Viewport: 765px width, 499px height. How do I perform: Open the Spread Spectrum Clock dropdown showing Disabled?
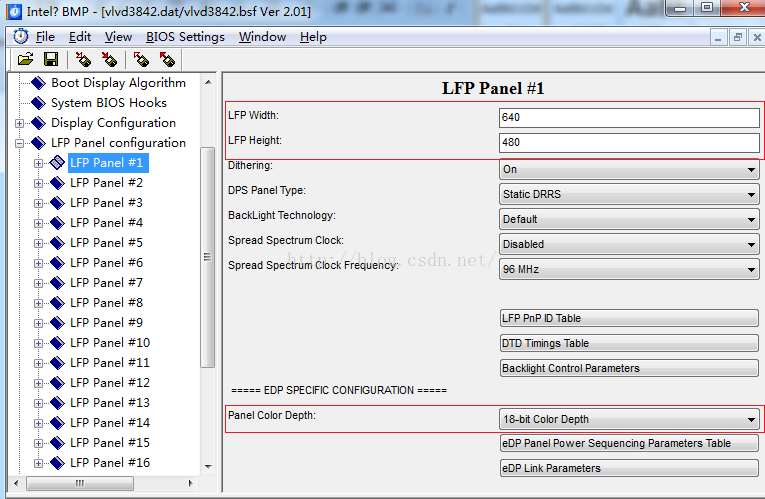(x=629, y=244)
